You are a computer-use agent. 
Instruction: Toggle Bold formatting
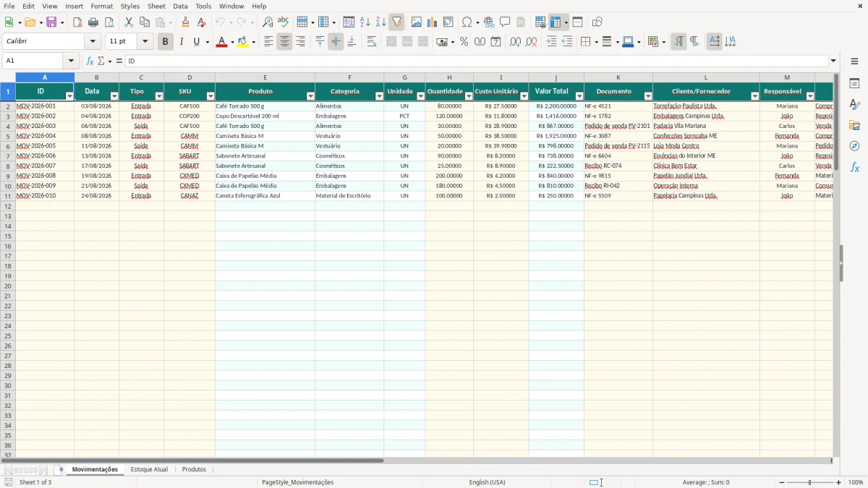click(x=165, y=42)
